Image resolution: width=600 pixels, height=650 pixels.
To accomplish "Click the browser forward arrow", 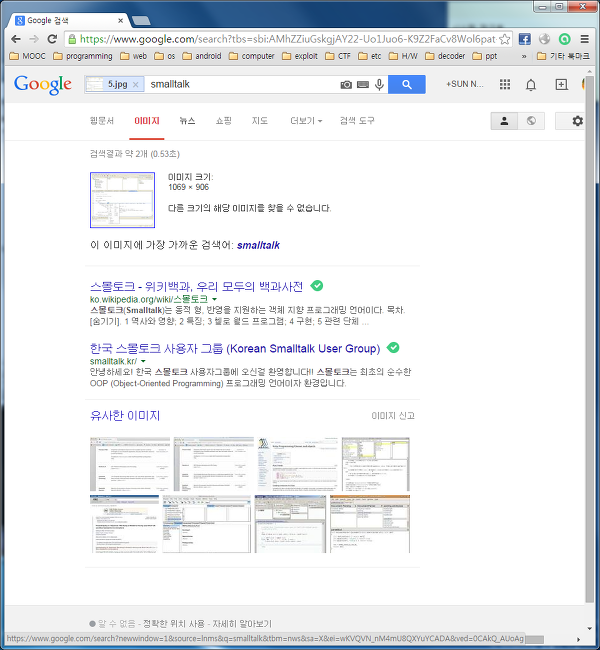I will point(34,39).
